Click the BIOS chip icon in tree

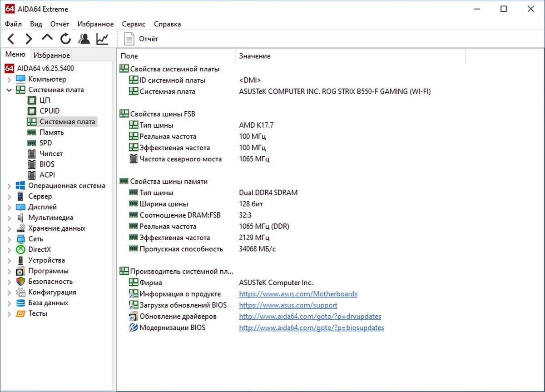point(31,164)
